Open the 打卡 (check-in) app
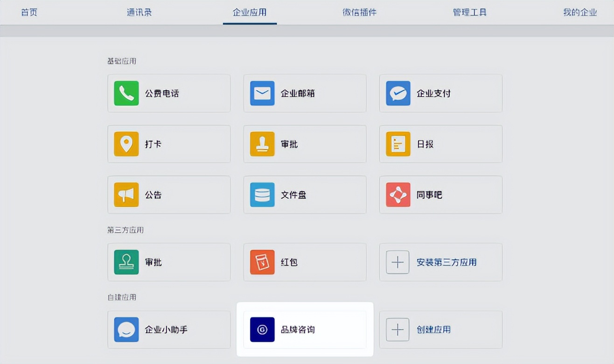This screenshot has height=364, width=614. [169, 144]
